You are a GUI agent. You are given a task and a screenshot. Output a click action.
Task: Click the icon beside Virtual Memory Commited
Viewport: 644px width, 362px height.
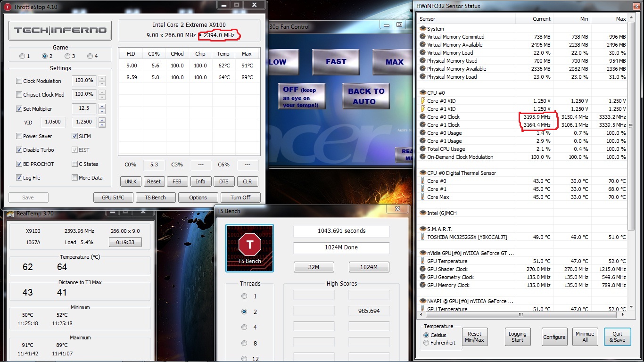pos(423,37)
